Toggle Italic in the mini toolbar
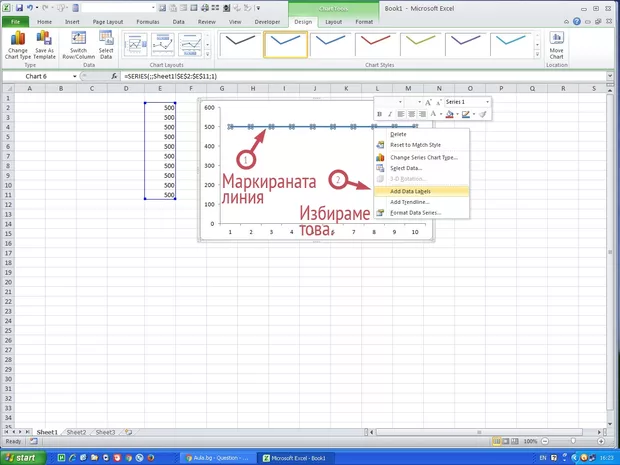 point(391,115)
